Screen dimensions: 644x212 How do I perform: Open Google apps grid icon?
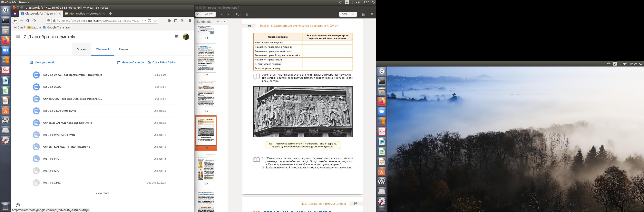(x=177, y=37)
